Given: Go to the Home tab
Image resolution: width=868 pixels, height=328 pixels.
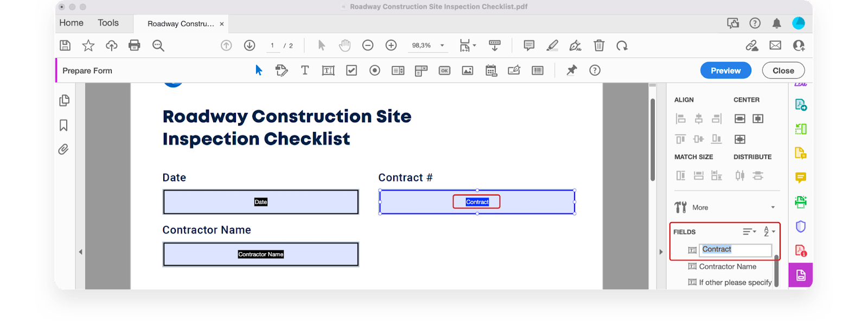Looking at the screenshot, I should point(71,23).
